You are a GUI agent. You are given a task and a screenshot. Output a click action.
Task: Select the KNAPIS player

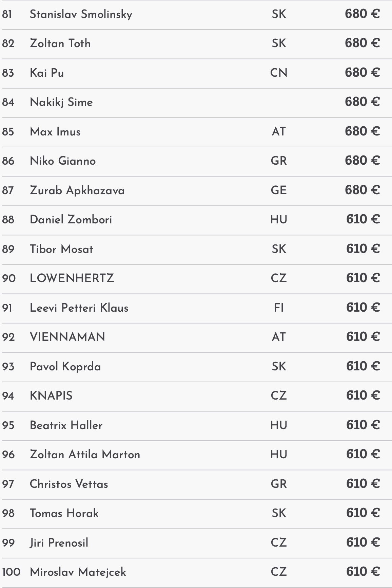click(51, 396)
